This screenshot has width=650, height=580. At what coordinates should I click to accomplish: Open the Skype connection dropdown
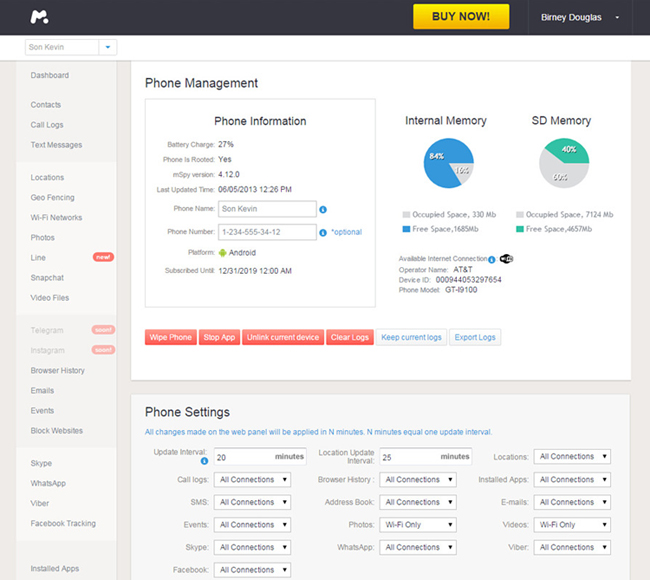[x=252, y=547]
